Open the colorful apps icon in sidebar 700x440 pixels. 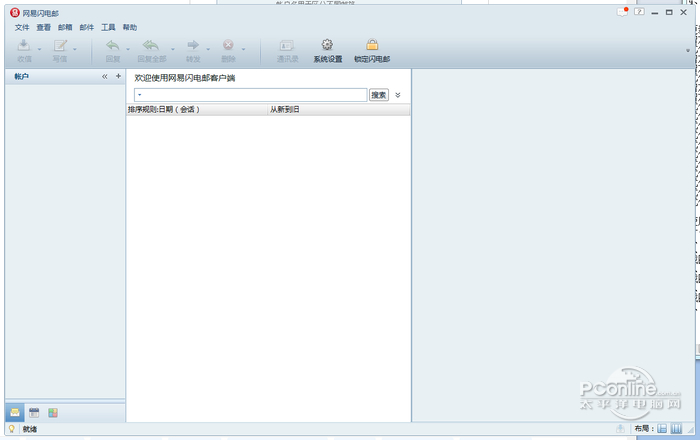pos(53,413)
